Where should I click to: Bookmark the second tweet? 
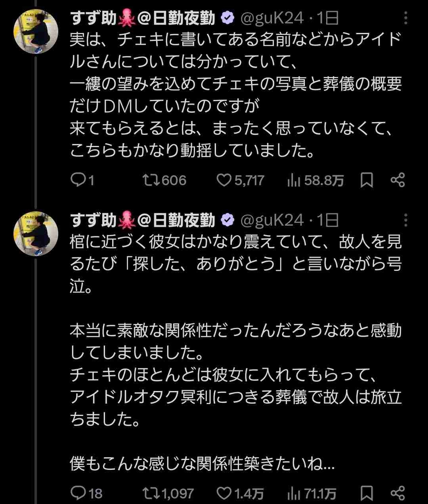pyautogui.click(x=367, y=493)
